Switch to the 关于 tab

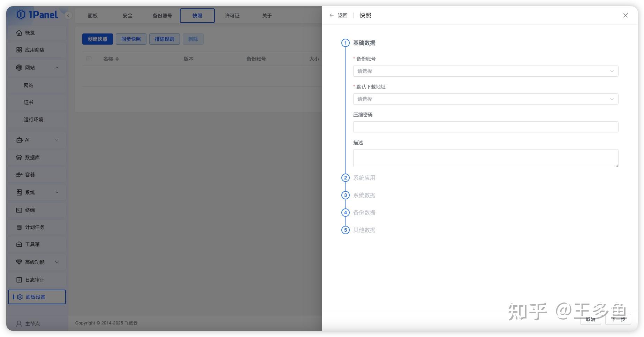[x=267, y=16]
